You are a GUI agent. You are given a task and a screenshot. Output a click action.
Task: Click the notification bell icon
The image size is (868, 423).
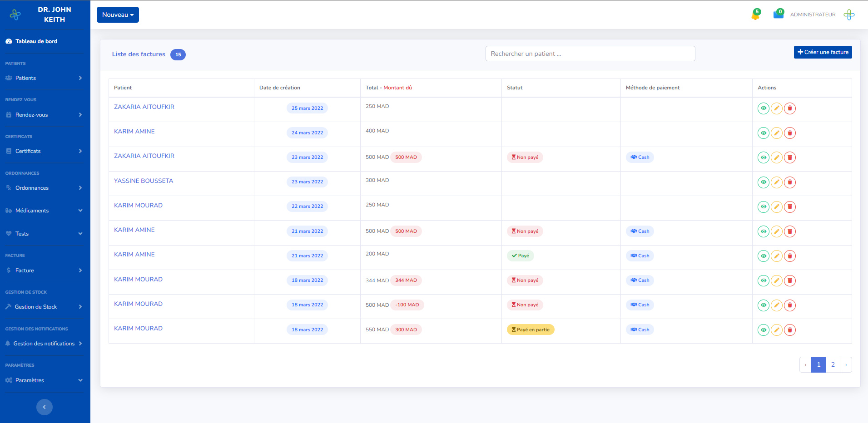(755, 15)
